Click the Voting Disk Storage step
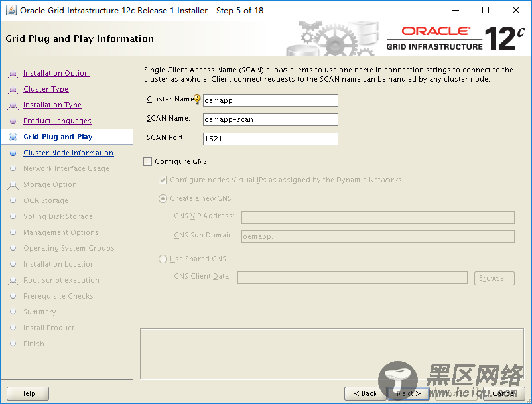This screenshot has height=404, width=532. click(58, 216)
